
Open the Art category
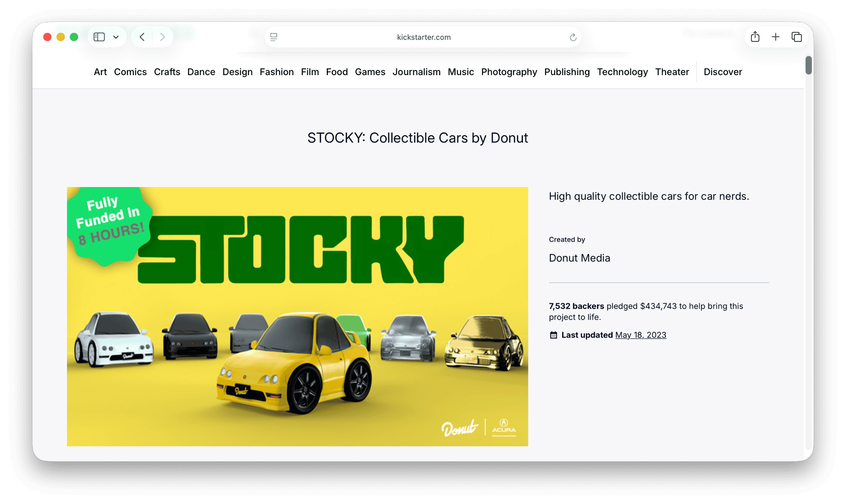point(100,72)
